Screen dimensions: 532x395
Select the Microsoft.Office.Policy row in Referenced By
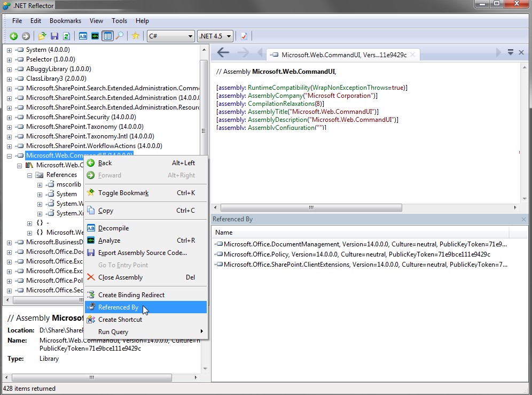pos(353,254)
